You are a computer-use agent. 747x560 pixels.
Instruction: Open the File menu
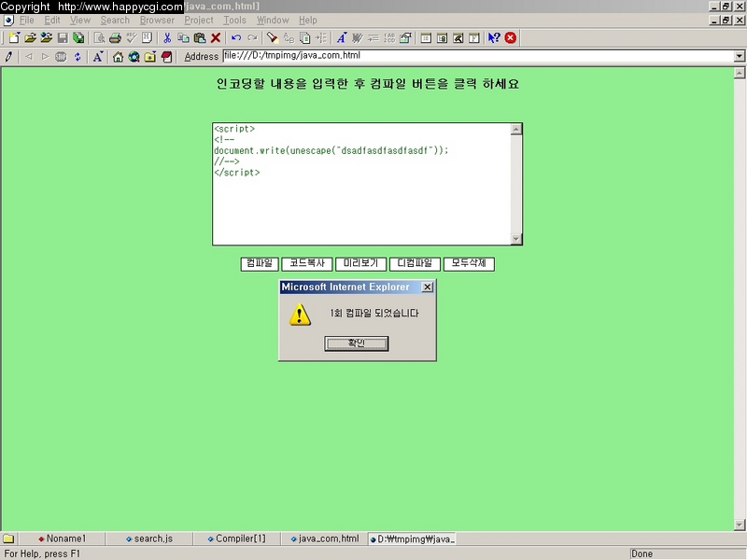pos(27,20)
